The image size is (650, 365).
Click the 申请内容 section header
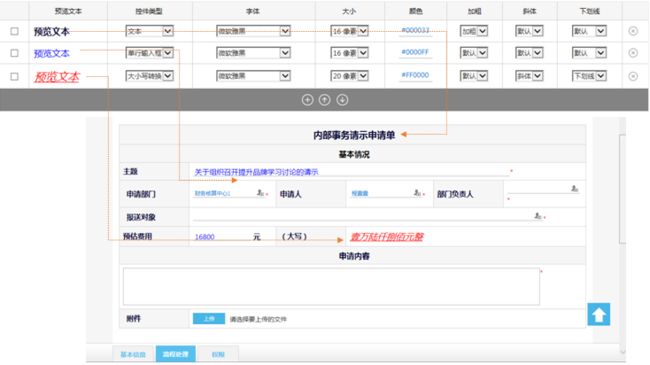point(354,256)
